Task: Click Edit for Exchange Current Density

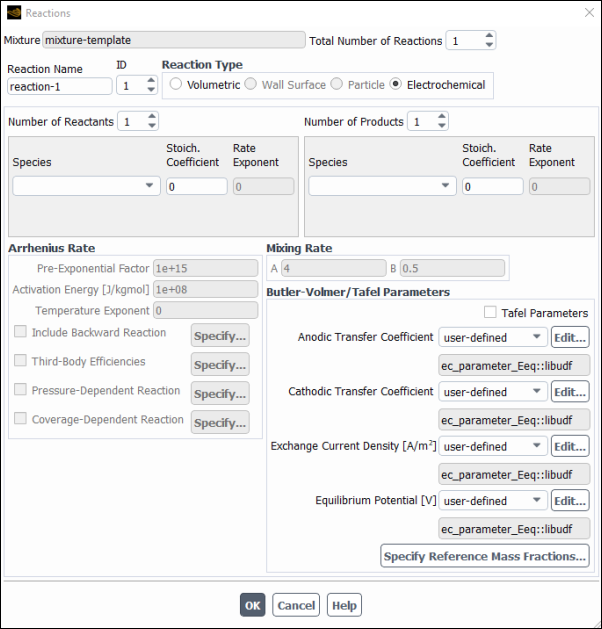Action: point(570,446)
